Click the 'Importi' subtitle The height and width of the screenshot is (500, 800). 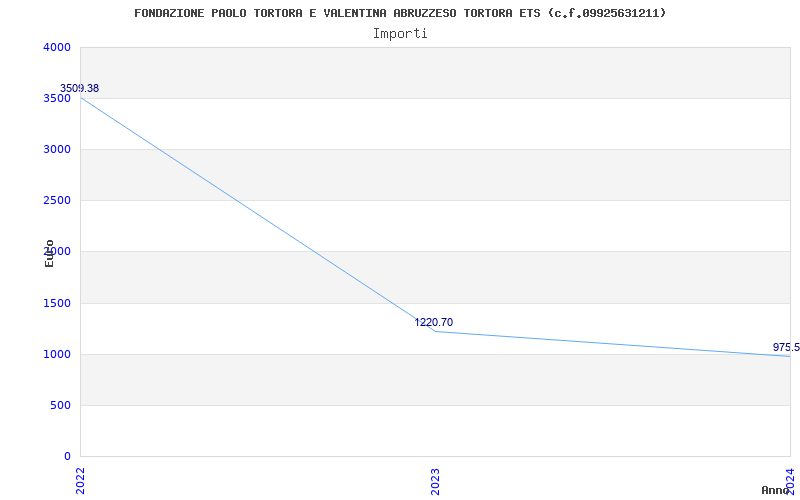pos(400,34)
